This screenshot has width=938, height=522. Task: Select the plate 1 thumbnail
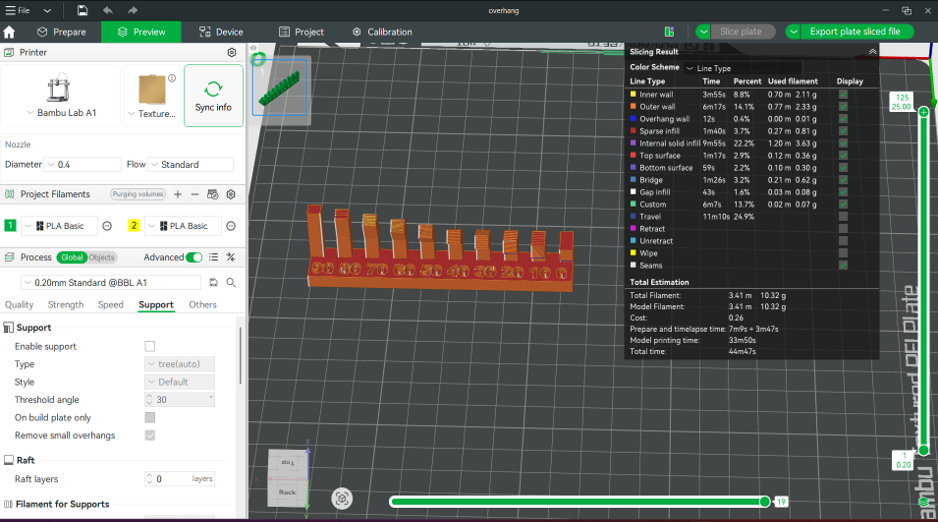[x=281, y=87]
